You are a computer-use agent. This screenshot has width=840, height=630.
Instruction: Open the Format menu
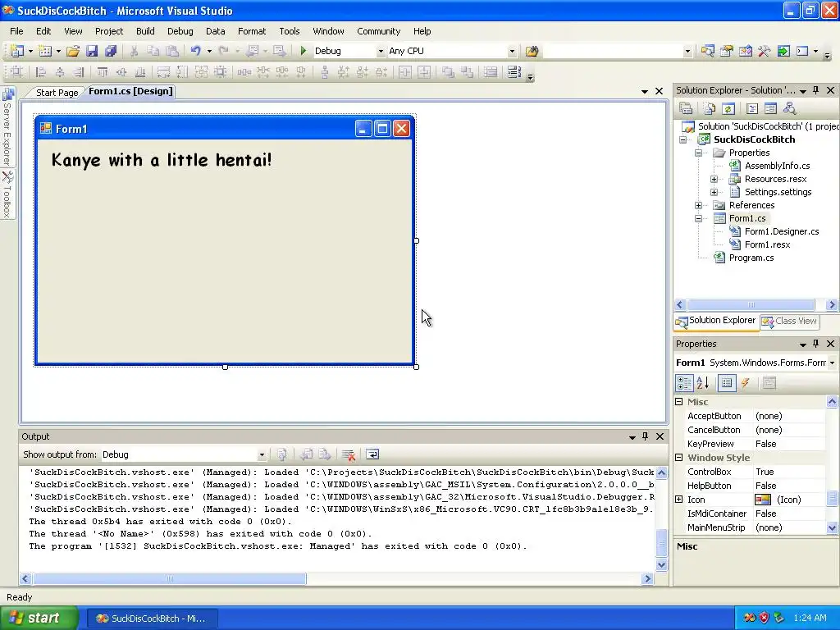(252, 31)
